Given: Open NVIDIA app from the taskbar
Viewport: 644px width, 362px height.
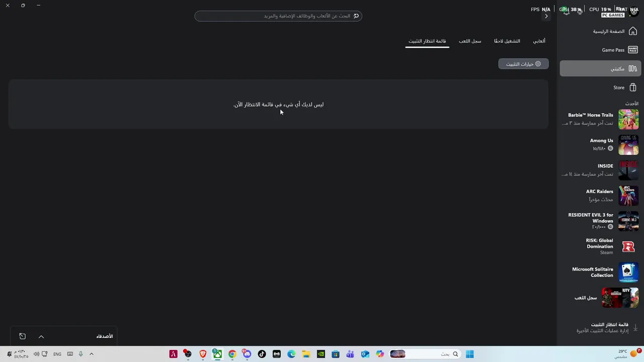Looking at the screenshot, I should (x=321, y=354).
